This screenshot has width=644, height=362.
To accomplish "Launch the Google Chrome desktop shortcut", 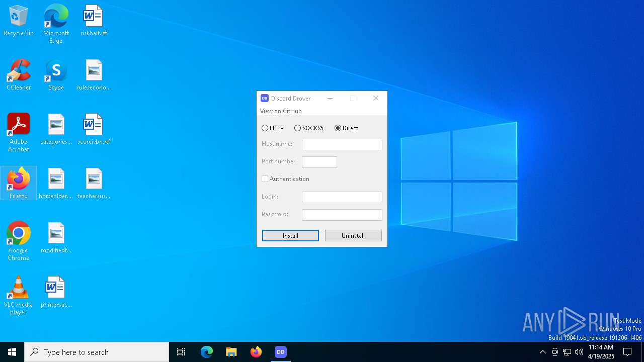I will point(19,241).
